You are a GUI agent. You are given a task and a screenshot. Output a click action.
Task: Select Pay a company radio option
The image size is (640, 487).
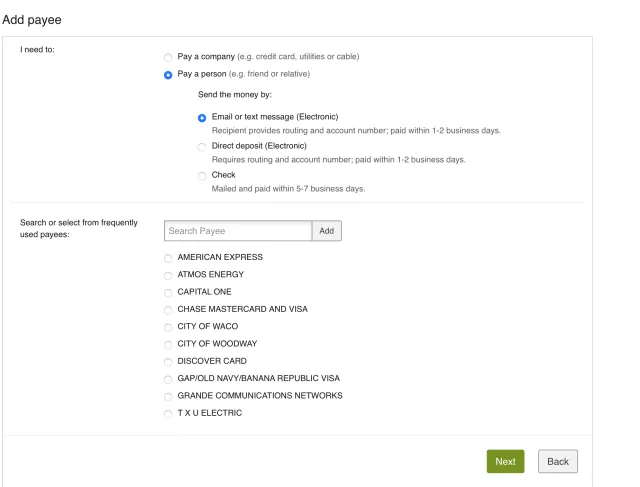[x=168, y=56]
